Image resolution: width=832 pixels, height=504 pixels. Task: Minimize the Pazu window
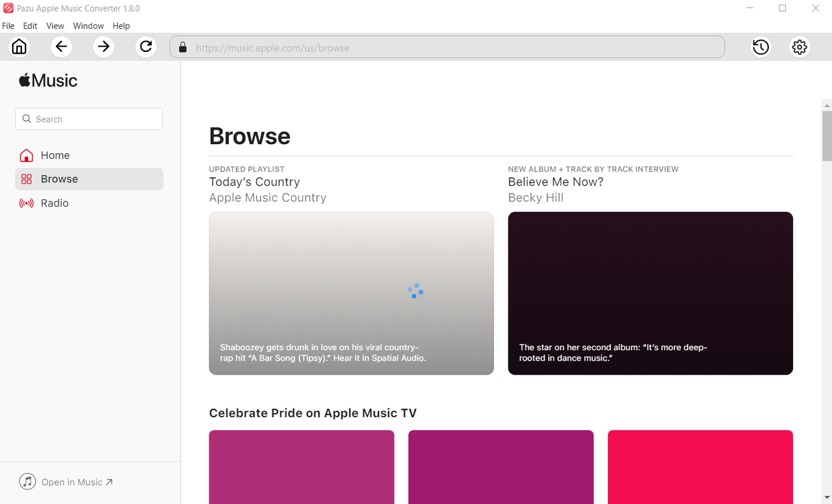(750, 8)
